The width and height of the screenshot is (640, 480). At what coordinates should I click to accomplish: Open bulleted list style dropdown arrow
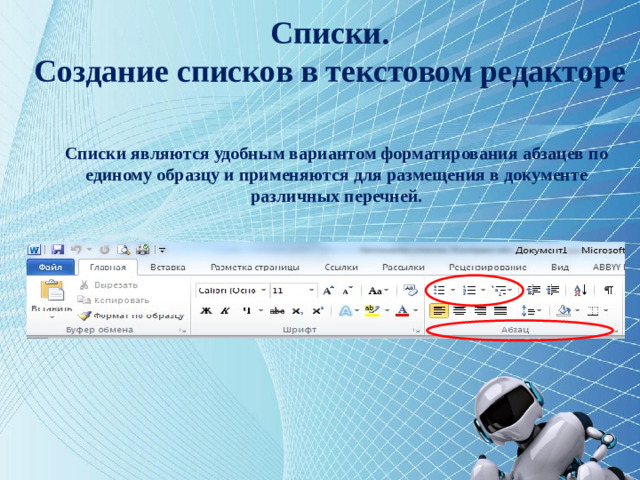click(x=453, y=290)
